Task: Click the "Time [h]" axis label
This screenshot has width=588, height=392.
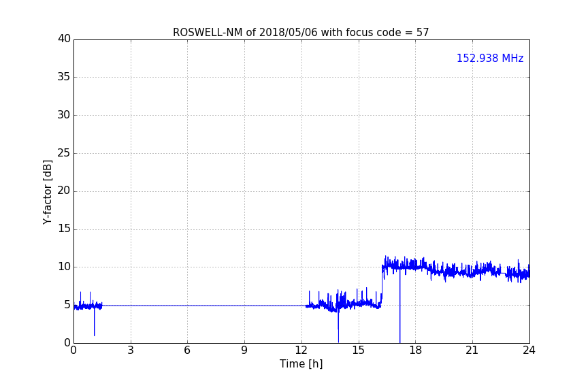Action: click(301, 363)
